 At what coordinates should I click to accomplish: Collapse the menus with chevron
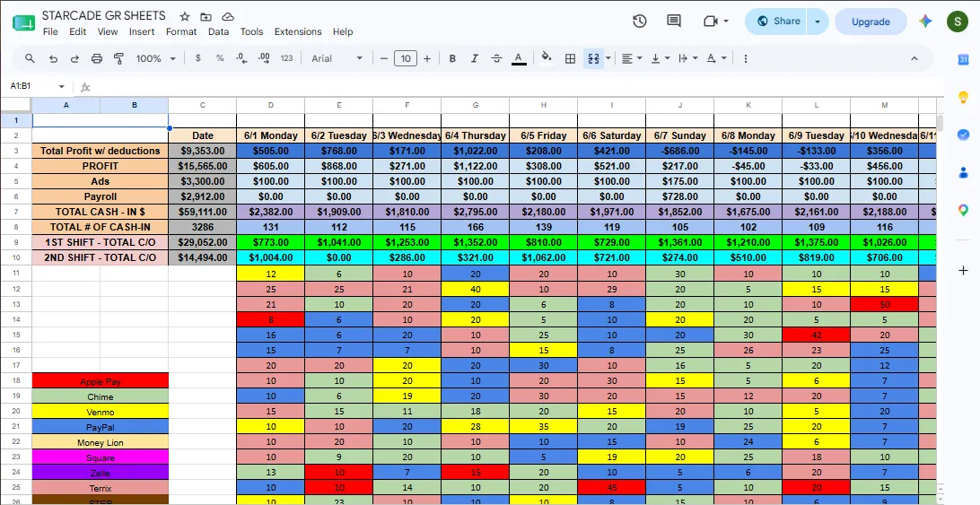click(914, 58)
